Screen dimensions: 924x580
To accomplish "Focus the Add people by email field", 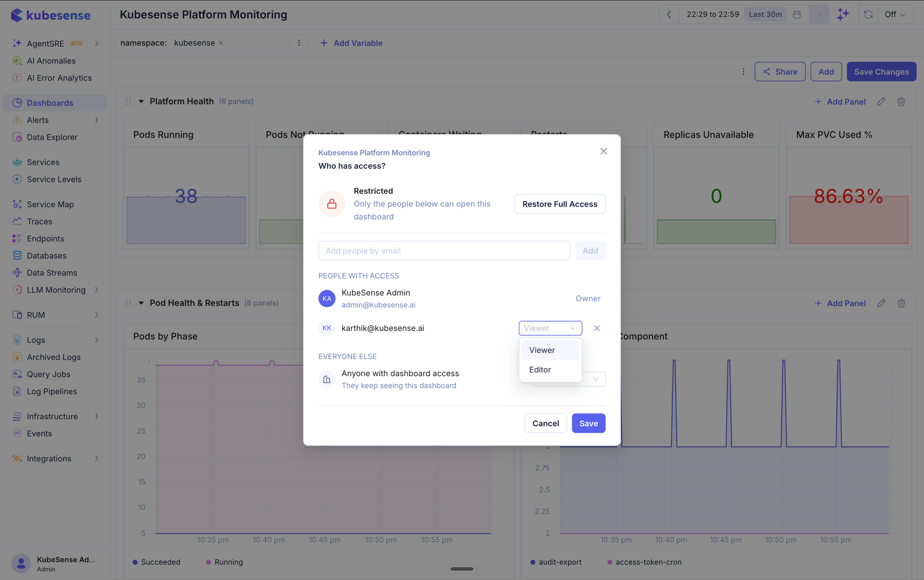I will pos(444,250).
